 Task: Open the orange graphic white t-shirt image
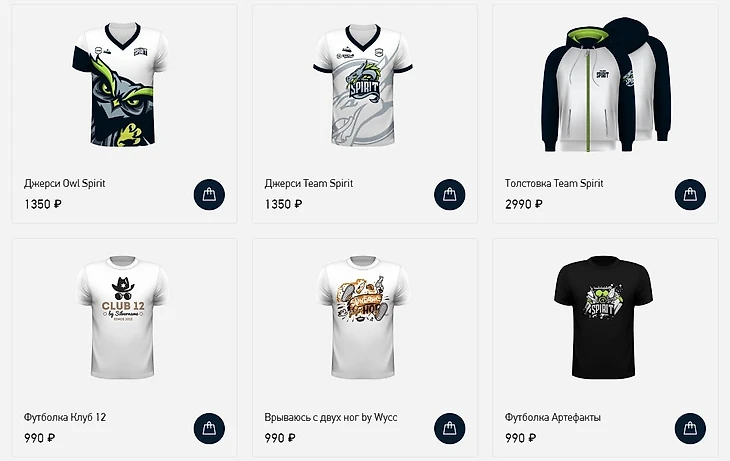click(x=363, y=317)
